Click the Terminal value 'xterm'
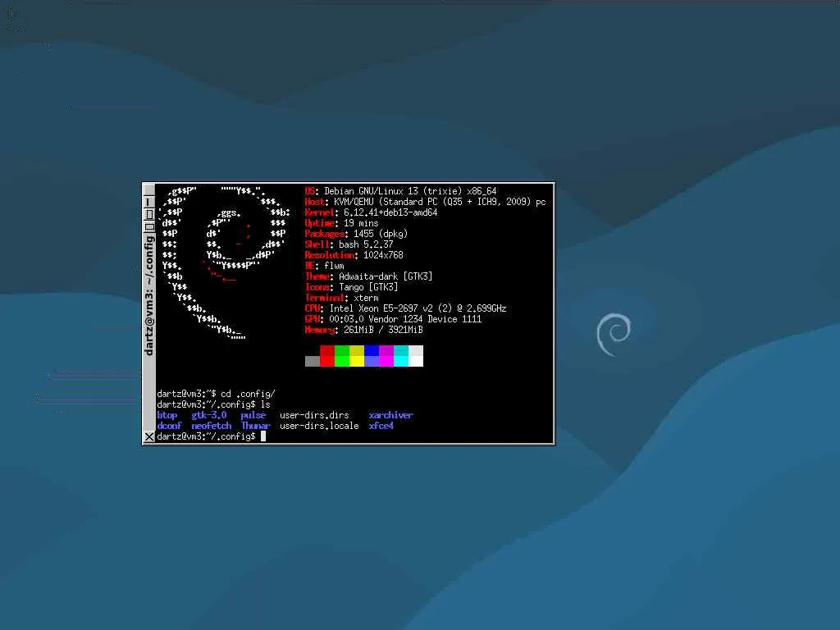Image resolution: width=840 pixels, height=630 pixels. click(366, 298)
